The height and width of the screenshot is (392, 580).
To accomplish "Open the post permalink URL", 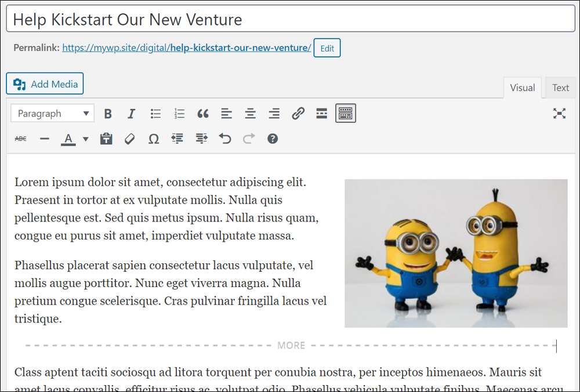I will coord(186,48).
